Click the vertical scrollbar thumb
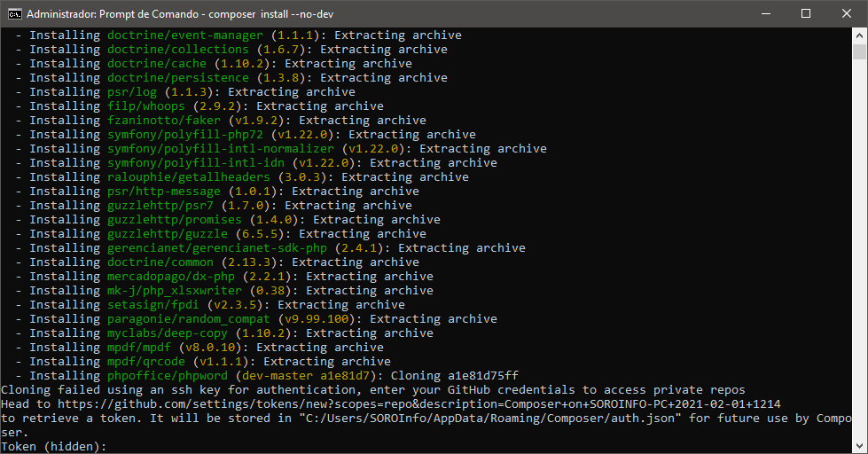Screen dimensions: 868x454 [859, 51]
